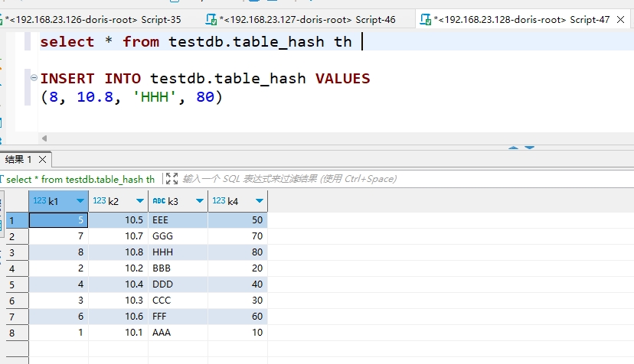Click the panel minimize down arrow
Viewport: 634px width, 364px height.
[x=530, y=148]
